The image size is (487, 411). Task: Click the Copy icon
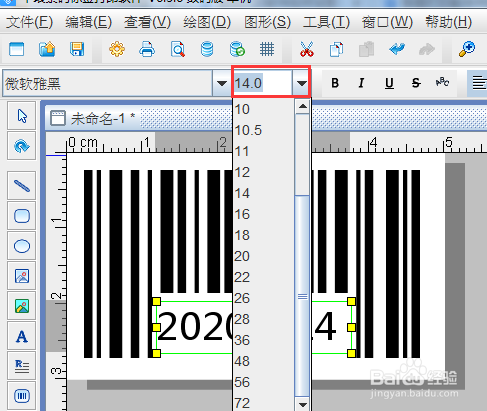(336, 49)
